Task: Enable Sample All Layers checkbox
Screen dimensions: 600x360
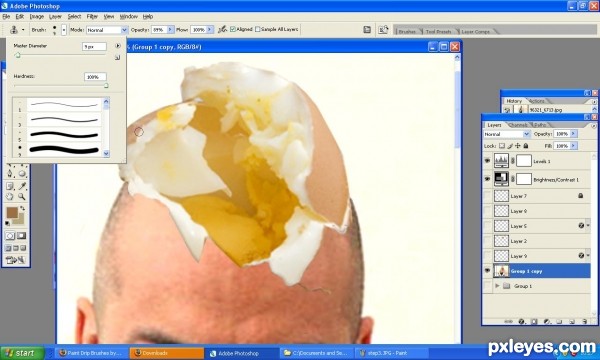Action: click(x=258, y=29)
